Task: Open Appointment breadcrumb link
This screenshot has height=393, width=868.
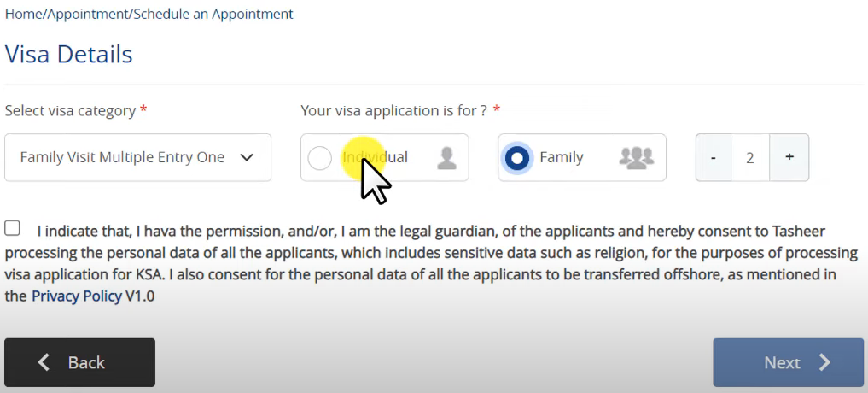Action: [89, 14]
